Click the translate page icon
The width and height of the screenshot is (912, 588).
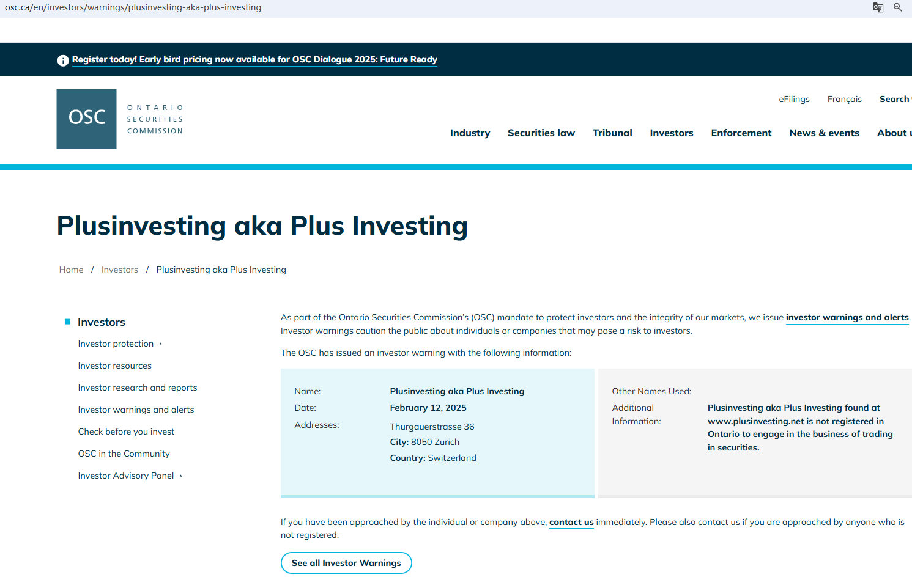click(878, 7)
